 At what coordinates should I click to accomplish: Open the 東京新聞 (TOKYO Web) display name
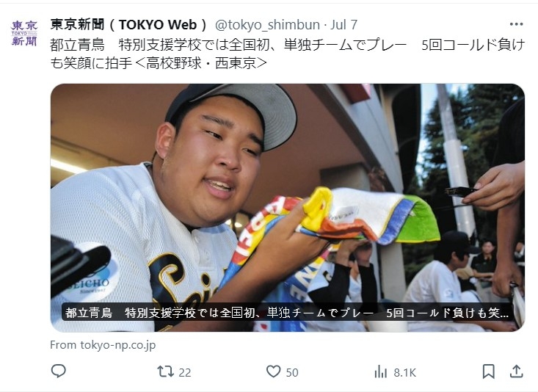click(129, 25)
